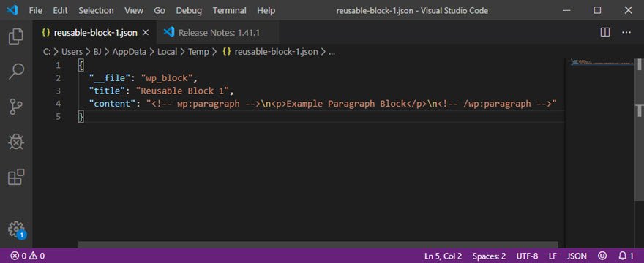This screenshot has width=644, height=263.
Task: Click the opening brace on line 1
Action: 81,65
